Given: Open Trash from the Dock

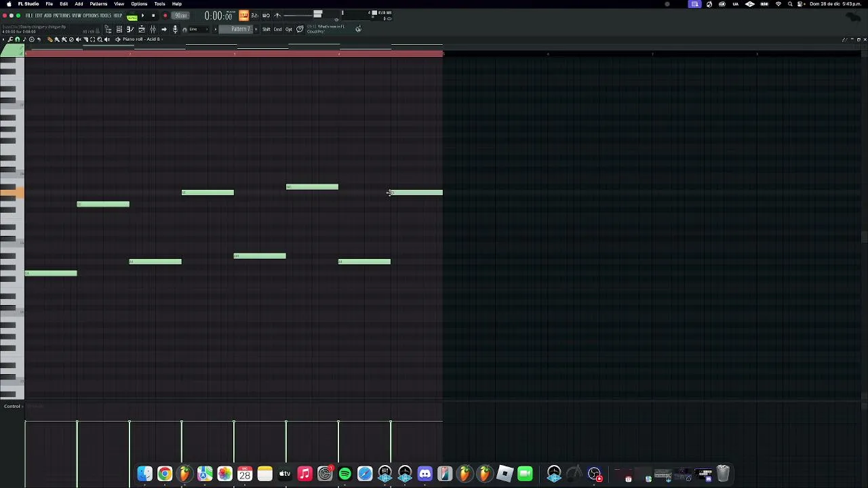Looking at the screenshot, I should [723, 473].
